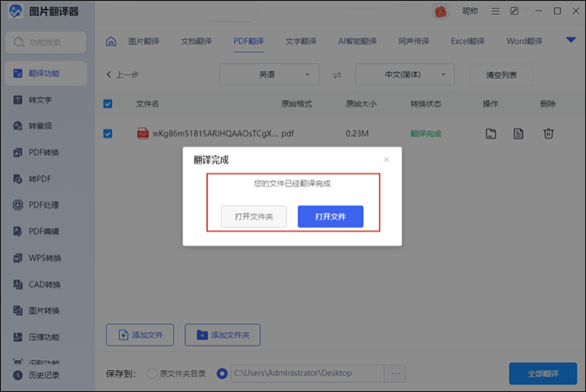Select the PDF翻译 tab
This screenshot has height=392, width=586.
coord(249,41)
